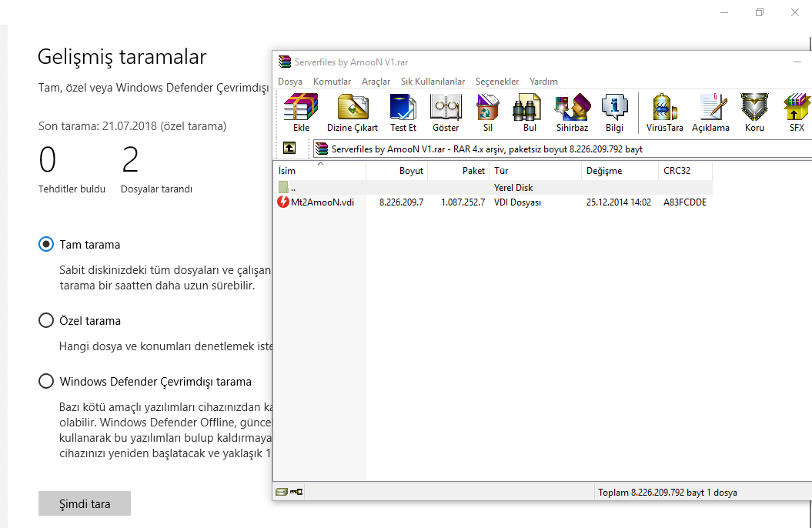Sort by Boyut column header

tap(396, 171)
